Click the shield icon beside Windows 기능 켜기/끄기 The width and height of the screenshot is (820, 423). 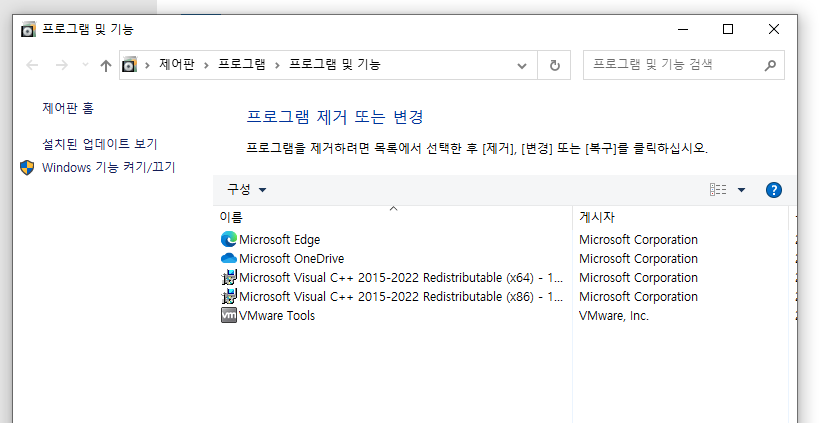coord(27,167)
